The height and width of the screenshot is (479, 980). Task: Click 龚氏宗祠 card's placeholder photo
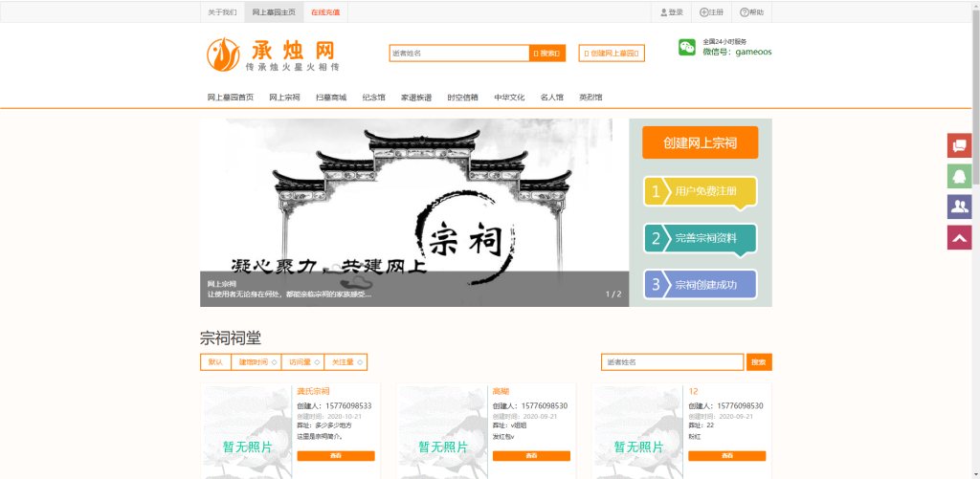[248, 431]
